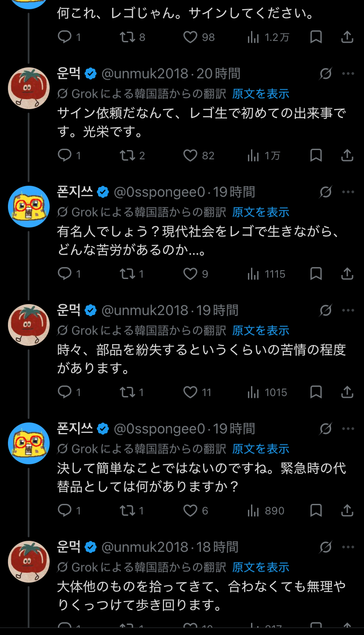Open more options for the 20時間 tweet
This screenshot has width=364, height=635.
[348, 73]
